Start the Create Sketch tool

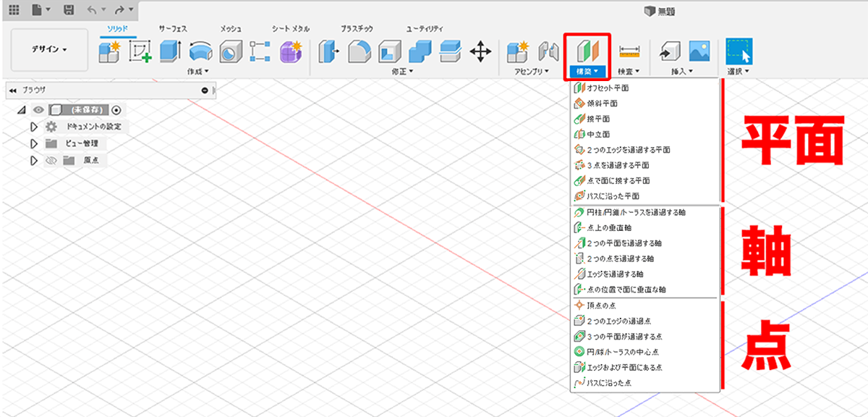pos(140,51)
